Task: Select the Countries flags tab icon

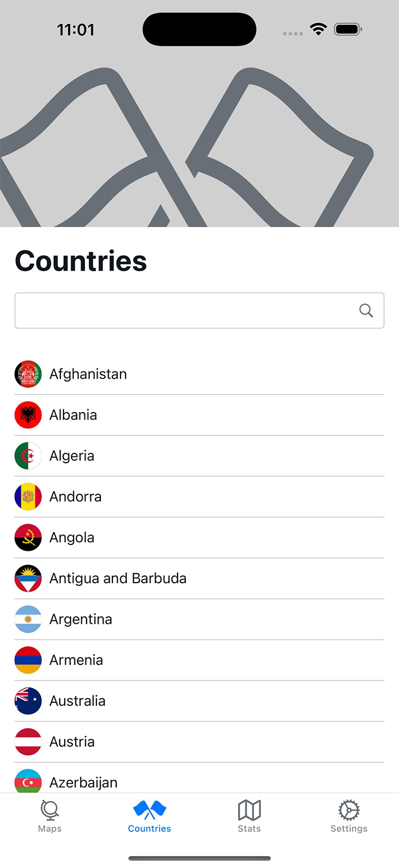Action: click(x=150, y=810)
